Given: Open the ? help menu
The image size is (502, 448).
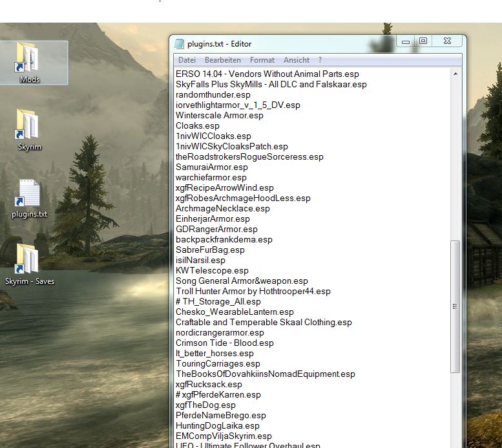Looking at the screenshot, I should [x=320, y=60].
